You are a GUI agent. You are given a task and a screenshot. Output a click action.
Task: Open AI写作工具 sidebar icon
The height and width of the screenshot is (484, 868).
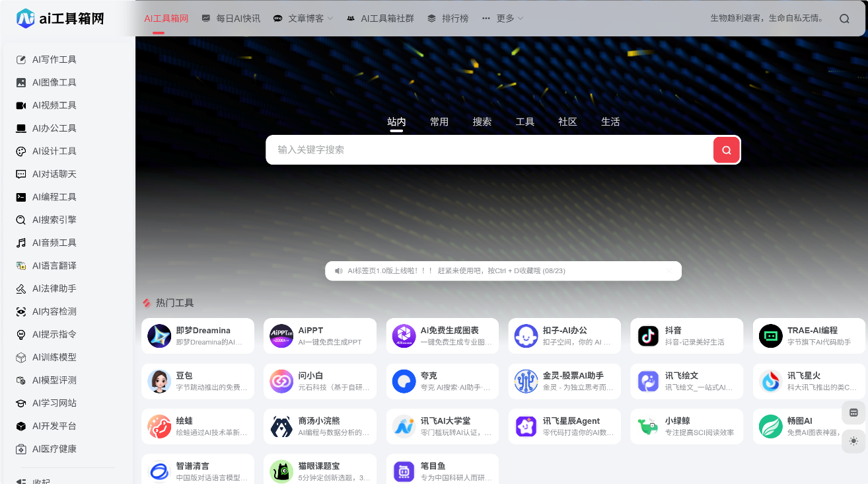pos(20,60)
